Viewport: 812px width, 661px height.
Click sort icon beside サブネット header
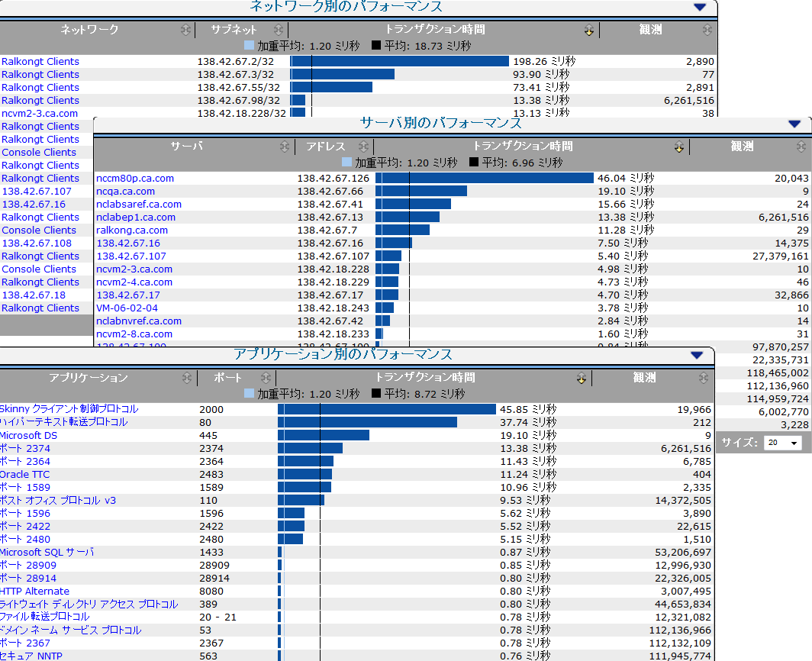tap(279, 30)
